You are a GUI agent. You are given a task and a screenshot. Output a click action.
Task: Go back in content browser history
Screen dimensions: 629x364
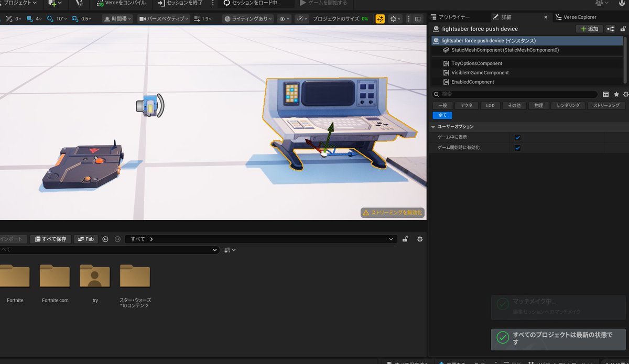105,239
